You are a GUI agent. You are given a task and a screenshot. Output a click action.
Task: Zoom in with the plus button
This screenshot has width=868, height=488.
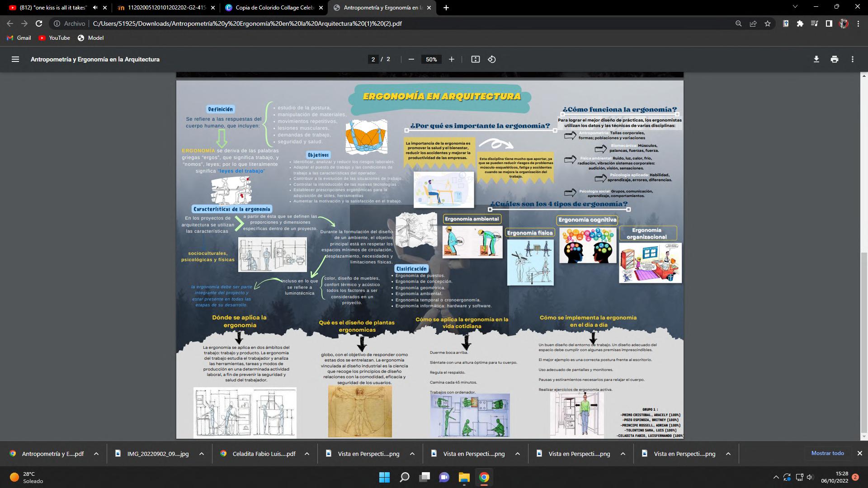click(x=451, y=59)
